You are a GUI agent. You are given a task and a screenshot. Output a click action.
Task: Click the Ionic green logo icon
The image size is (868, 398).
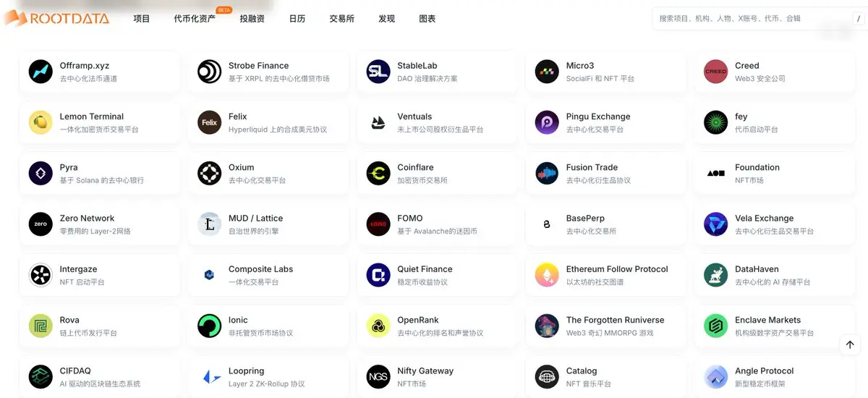point(210,326)
